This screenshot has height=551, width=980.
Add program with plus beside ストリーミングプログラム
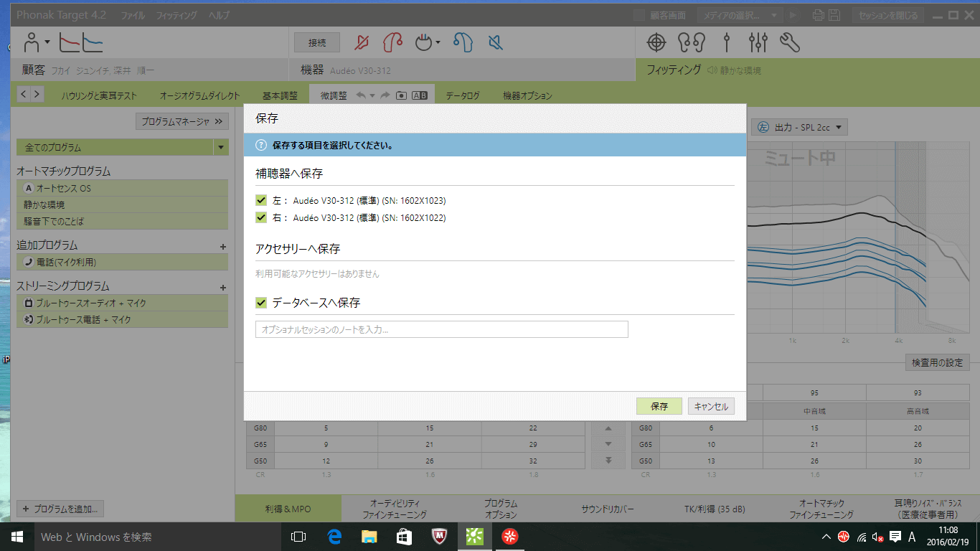[222, 287]
